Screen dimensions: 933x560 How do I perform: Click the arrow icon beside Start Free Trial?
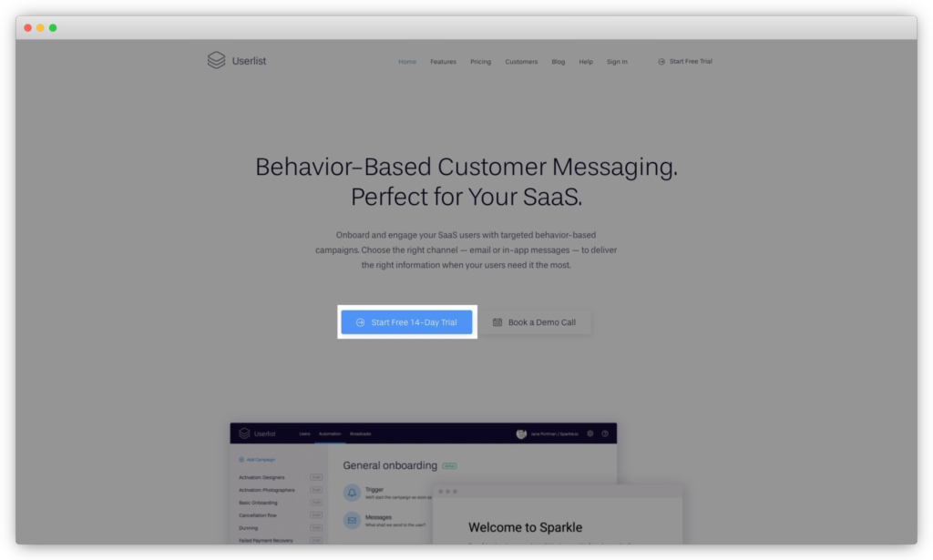(x=661, y=62)
